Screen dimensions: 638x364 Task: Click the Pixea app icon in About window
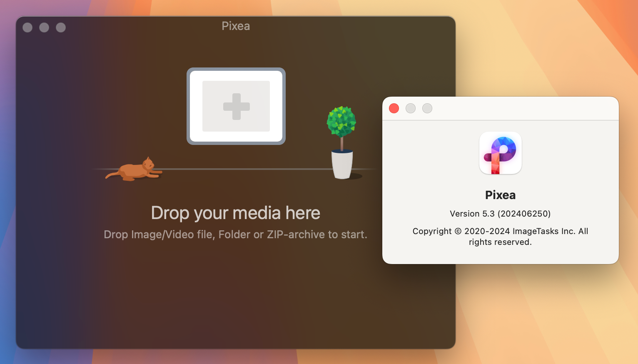coord(500,153)
